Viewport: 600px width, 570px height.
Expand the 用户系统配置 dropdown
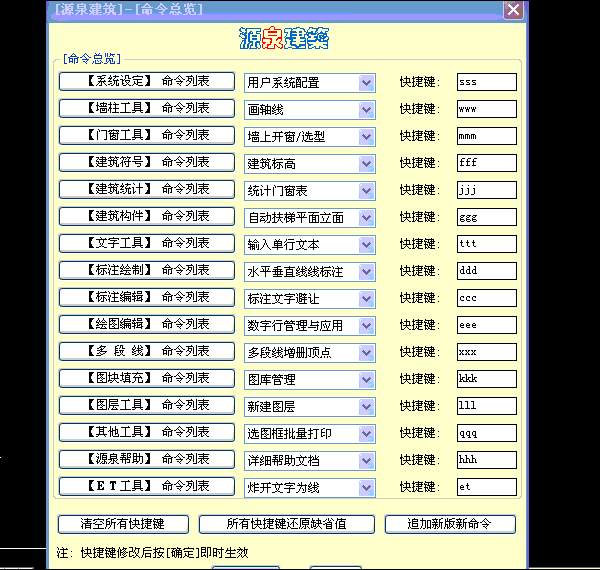point(366,82)
